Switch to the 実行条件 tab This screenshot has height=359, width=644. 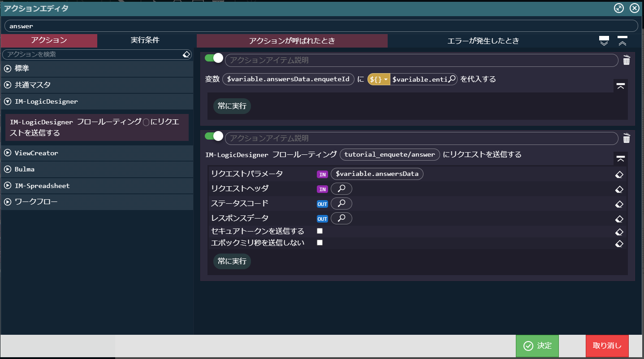click(x=145, y=40)
